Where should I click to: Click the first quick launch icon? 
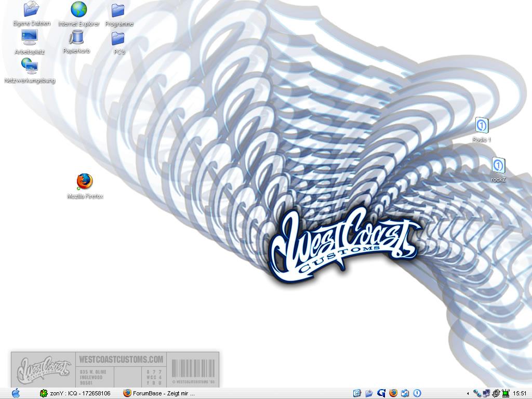pos(357,393)
